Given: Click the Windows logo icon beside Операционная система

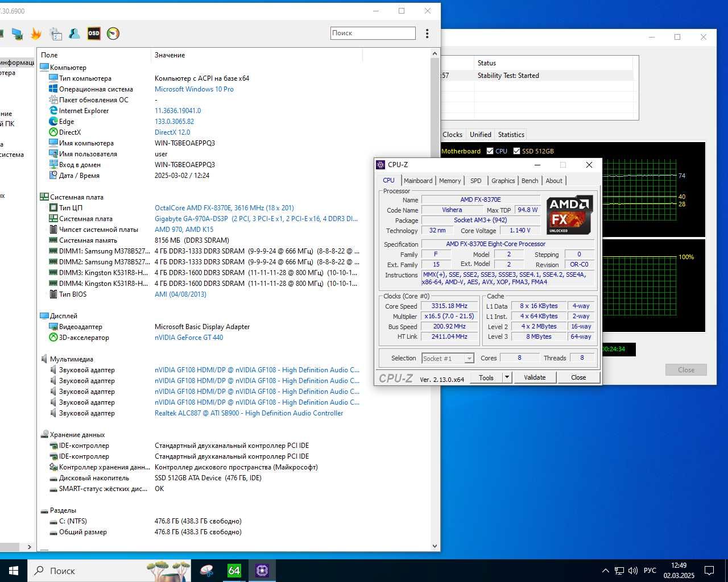Looking at the screenshot, I should (53, 89).
